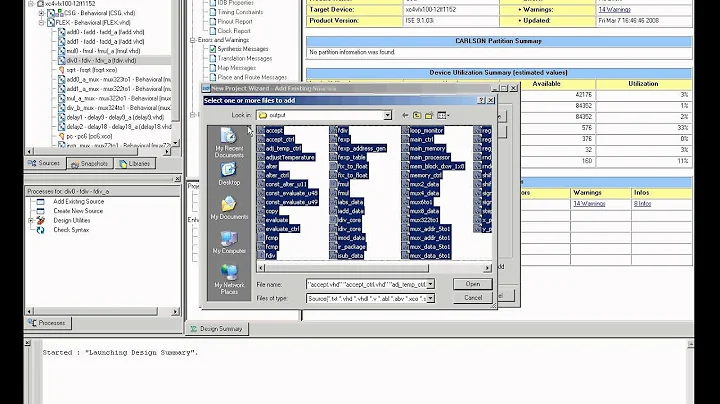Open My Documents in the places bar
Screen dimensions: 720x404
pos(229,208)
